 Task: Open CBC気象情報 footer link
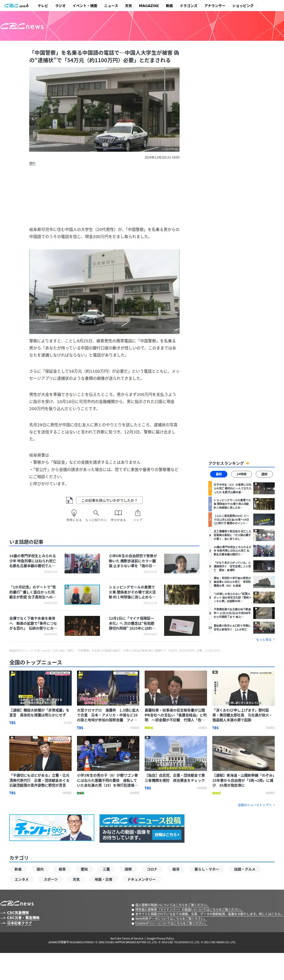tap(18, 913)
